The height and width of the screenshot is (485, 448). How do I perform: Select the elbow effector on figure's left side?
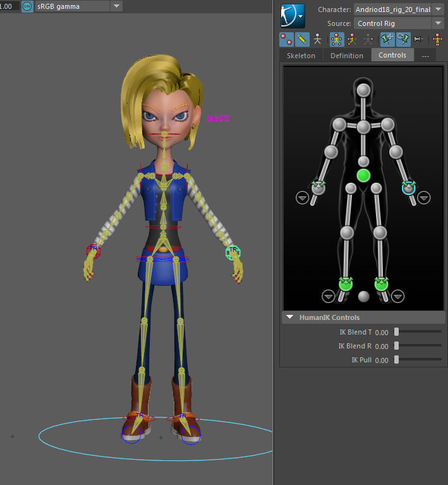point(331,152)
